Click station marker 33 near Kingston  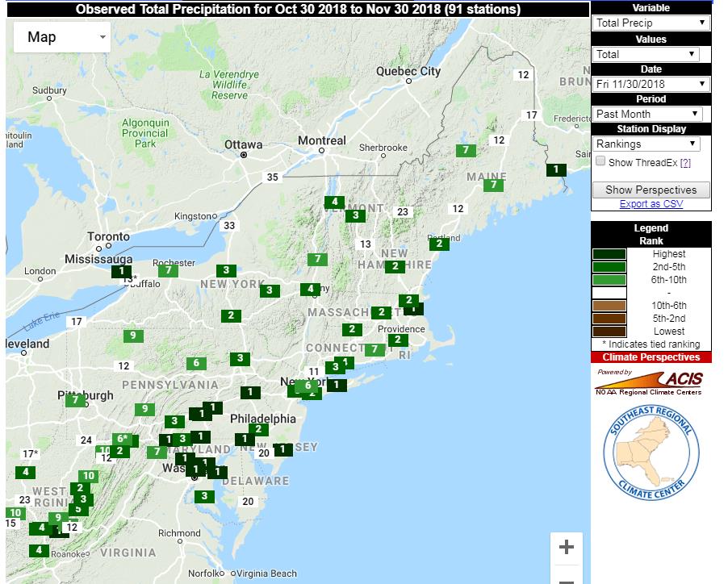point(230,225)
